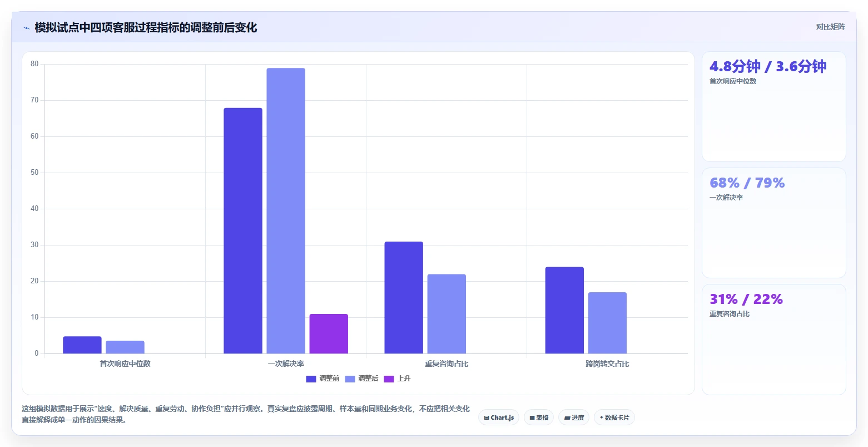Click the 31% / 22% card value

tap(746, 299)
